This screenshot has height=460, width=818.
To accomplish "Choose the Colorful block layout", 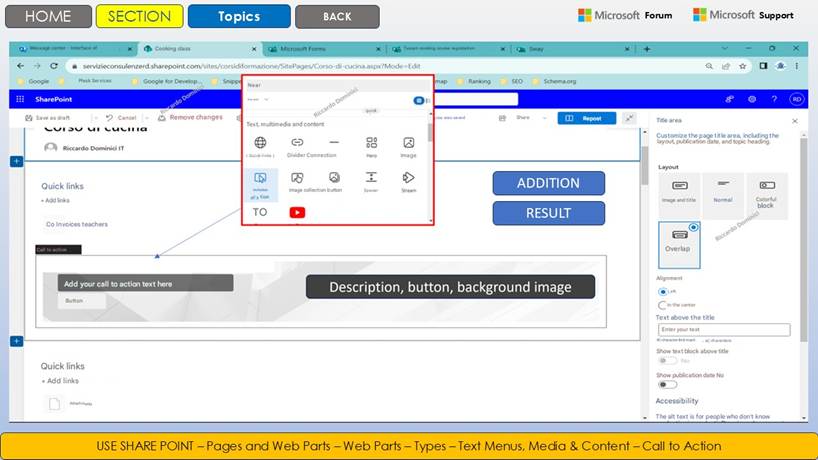I will [x=766, y=195].
